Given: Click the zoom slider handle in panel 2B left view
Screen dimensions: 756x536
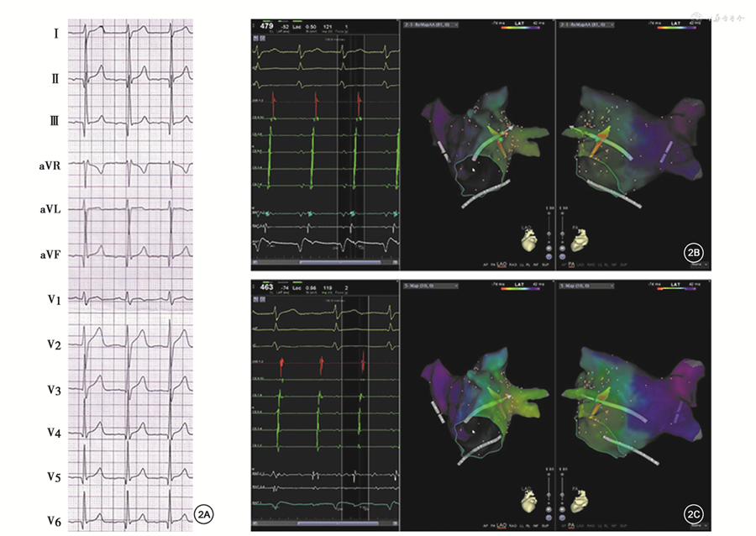Looking at the screenshot, I should click(549, 234).
